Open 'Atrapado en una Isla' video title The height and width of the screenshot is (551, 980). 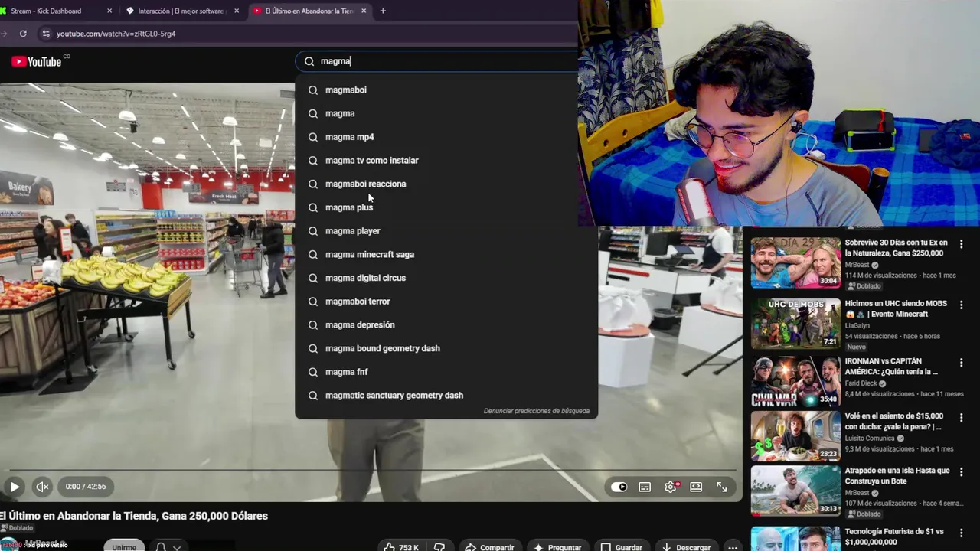[897, 476]
